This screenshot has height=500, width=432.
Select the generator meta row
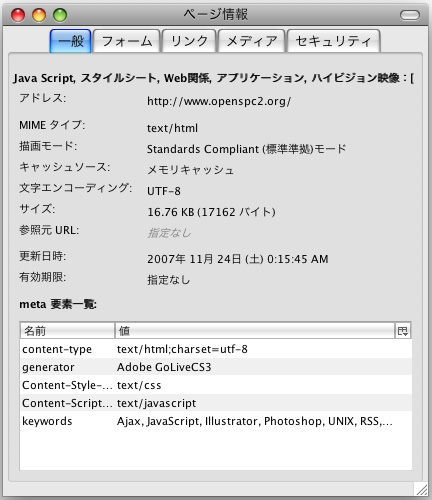216,367
